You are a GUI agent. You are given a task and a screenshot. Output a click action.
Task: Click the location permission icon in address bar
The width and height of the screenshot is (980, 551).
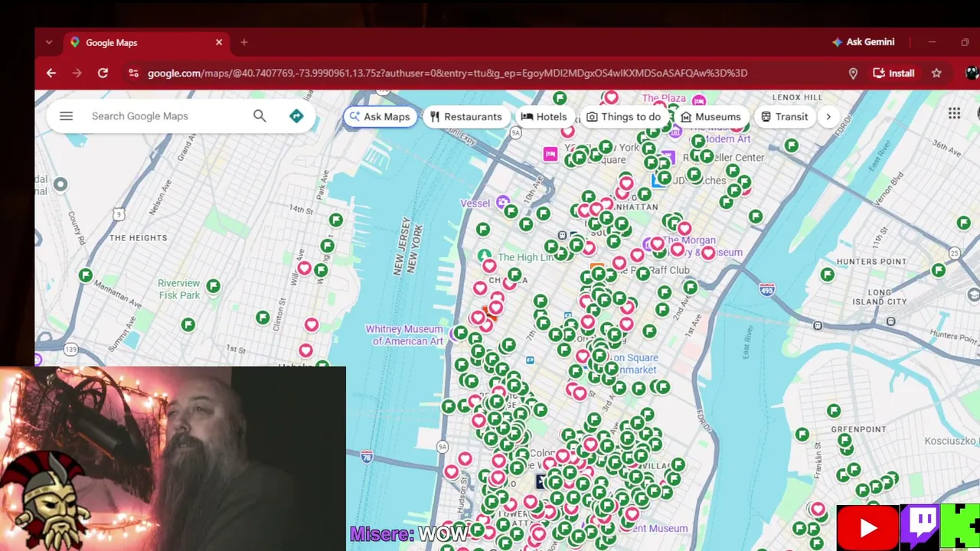[853, 73]
